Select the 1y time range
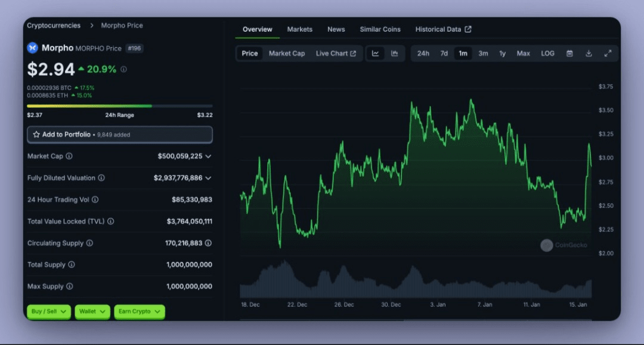Screen dimensions: 644x345 [502, 54]
